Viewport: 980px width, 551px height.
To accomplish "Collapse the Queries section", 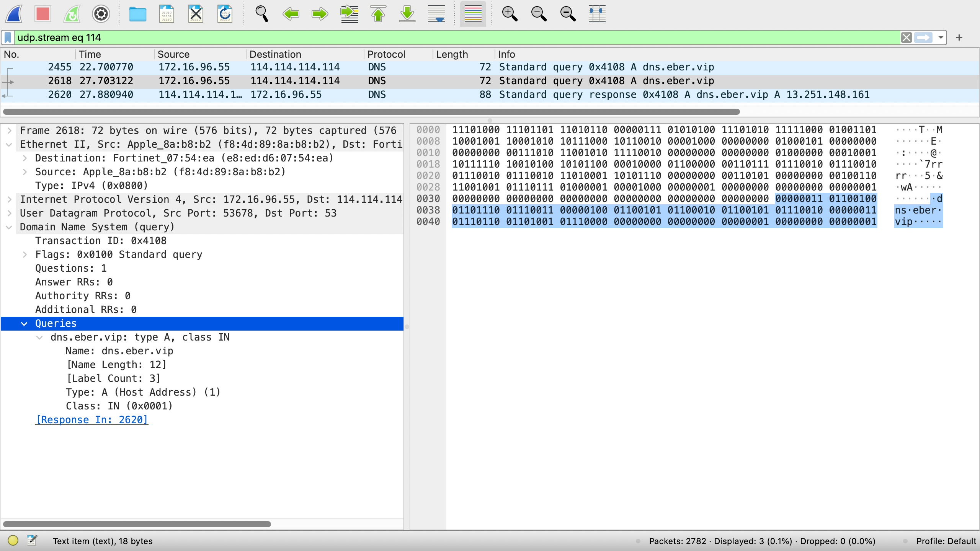I will pyautogui.click(x=24, y=323).
